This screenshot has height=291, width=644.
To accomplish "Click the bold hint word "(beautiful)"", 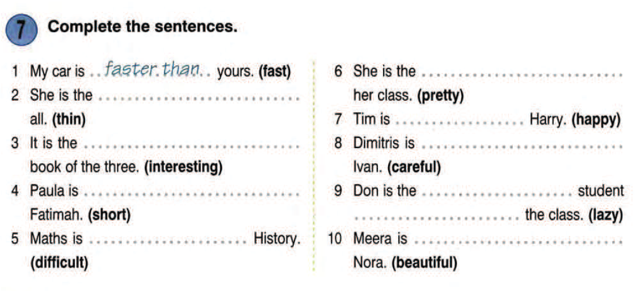I will tap(424, 263).
